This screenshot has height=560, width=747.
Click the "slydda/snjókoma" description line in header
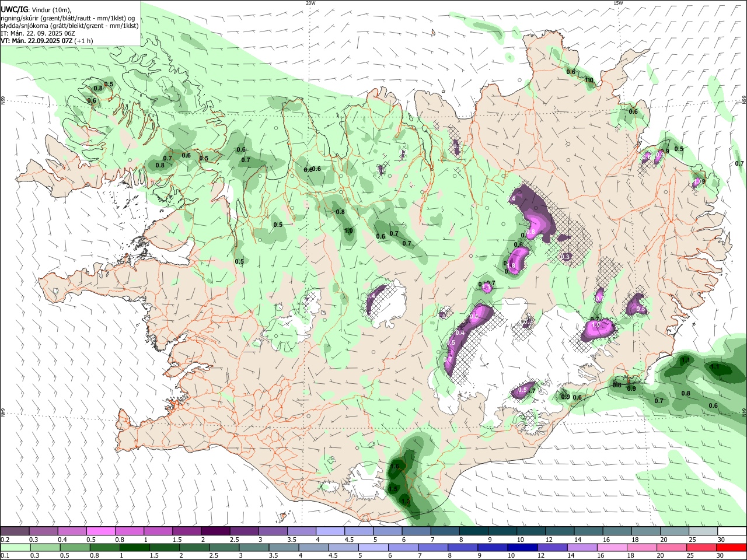[69, 26]
